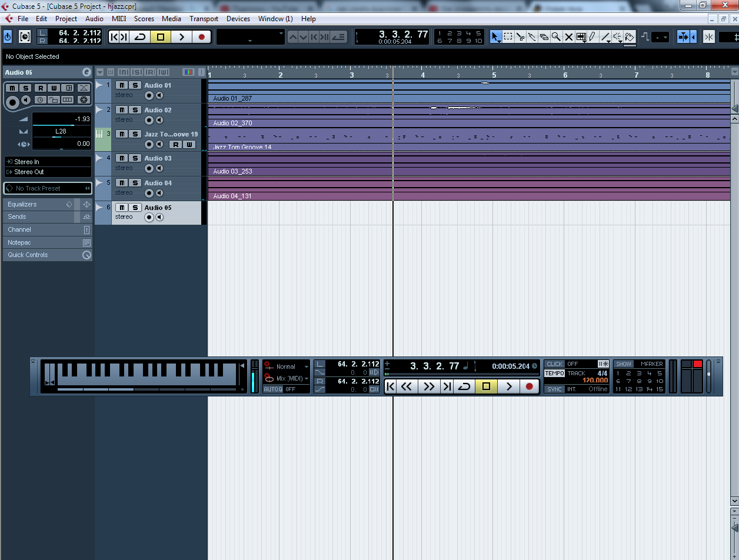Click the Equalizers bypass diamond icon
Viewport: 739px width, 560px height.
69,204
